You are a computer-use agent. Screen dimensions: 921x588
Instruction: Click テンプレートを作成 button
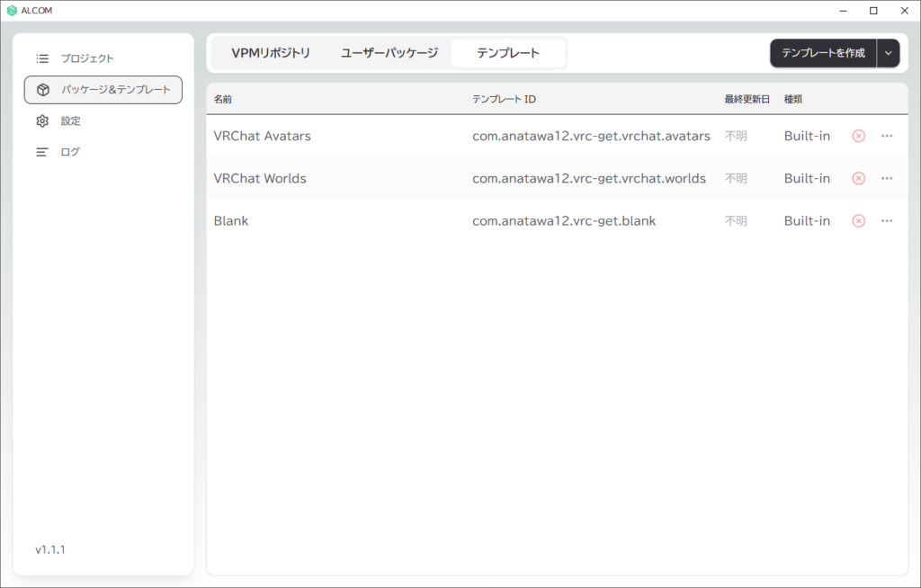click(x=823, y=53)
